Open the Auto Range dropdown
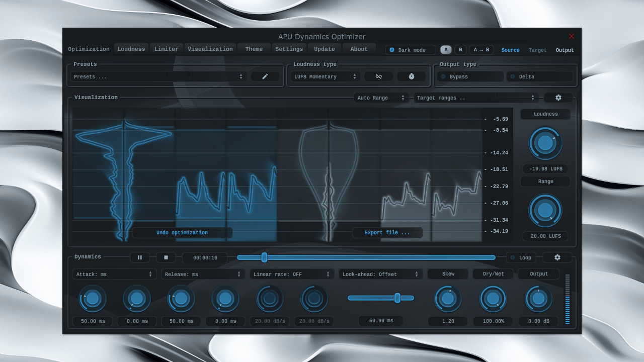The image size is (644, 362). pyautogui.click(x=381, y=98)
